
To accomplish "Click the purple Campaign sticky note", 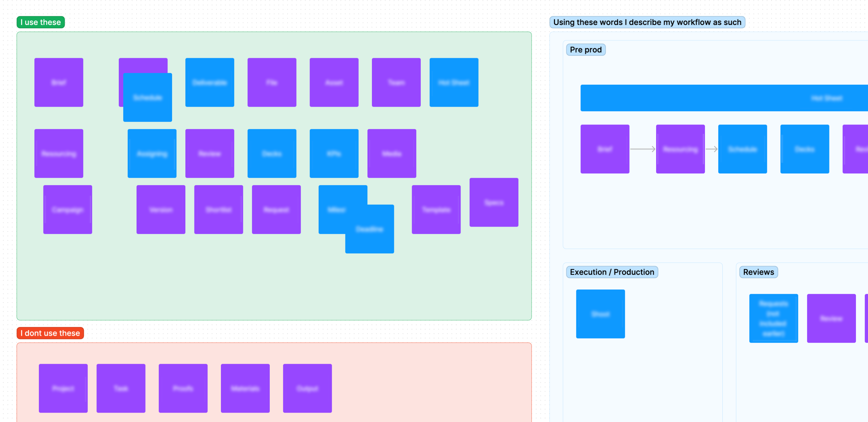I will 68,210.
